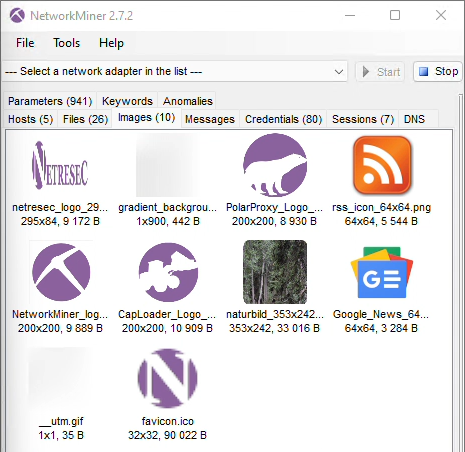Screen dimensions: 465x452
Task: Switch to the Messages tab
Action: 210,119
